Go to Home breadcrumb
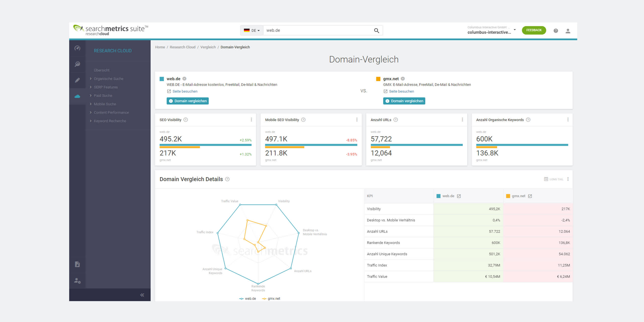644x322 pixels. (160, 47)
